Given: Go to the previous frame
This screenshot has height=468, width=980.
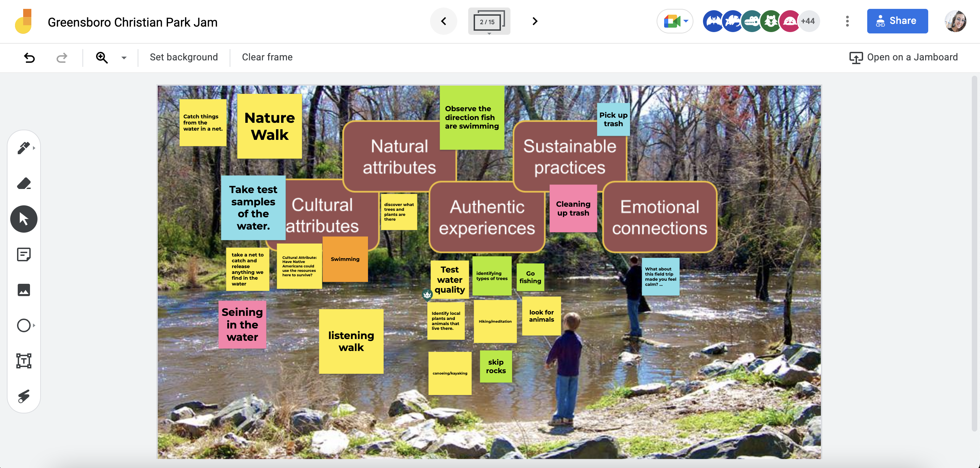Looking at the screenshot, I should point(444,21).
